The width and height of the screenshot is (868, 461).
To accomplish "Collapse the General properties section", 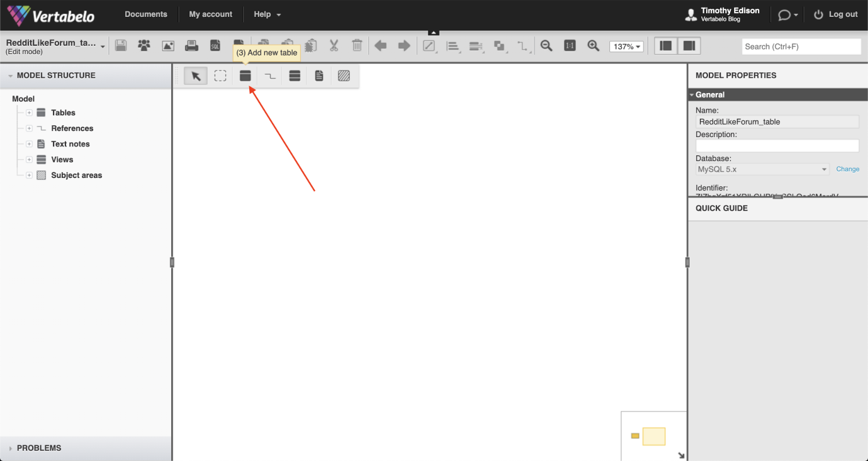I will pyautogui.click(x=777, y=95).
